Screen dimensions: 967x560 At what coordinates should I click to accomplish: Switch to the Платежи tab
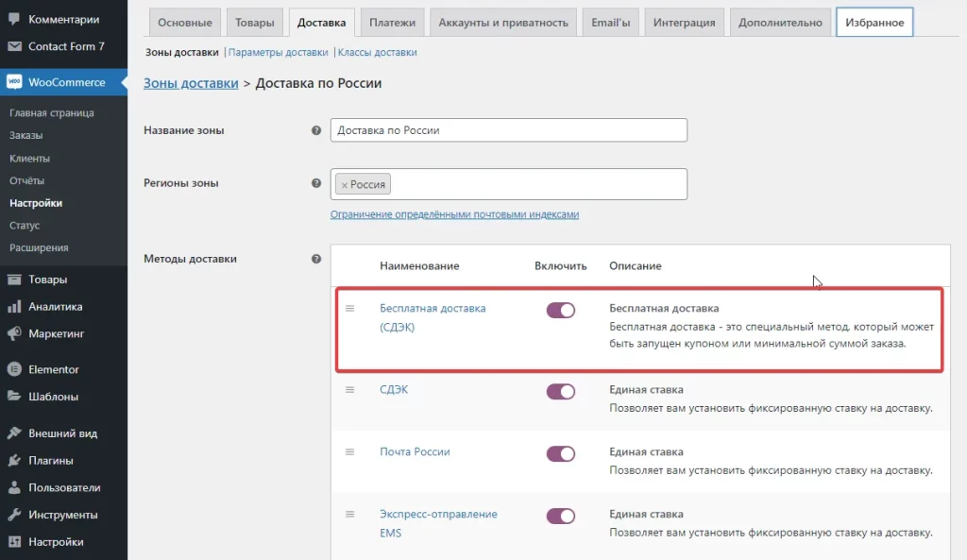392,21
